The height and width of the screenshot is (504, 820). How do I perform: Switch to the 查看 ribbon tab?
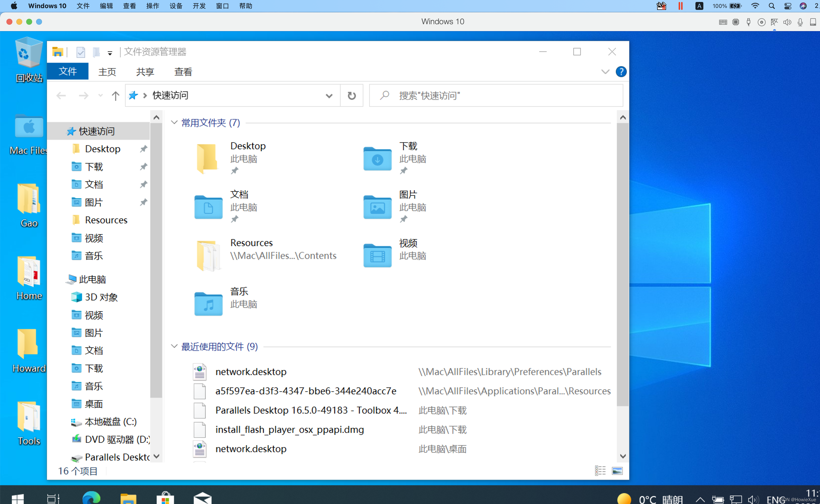183,72
